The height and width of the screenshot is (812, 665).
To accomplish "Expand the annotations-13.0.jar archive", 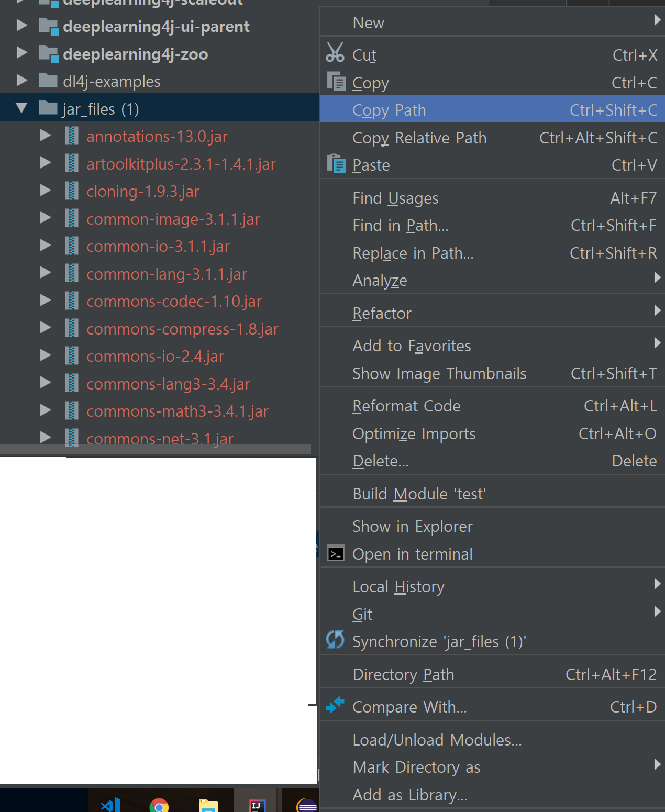I will click(x=46, y=136).
